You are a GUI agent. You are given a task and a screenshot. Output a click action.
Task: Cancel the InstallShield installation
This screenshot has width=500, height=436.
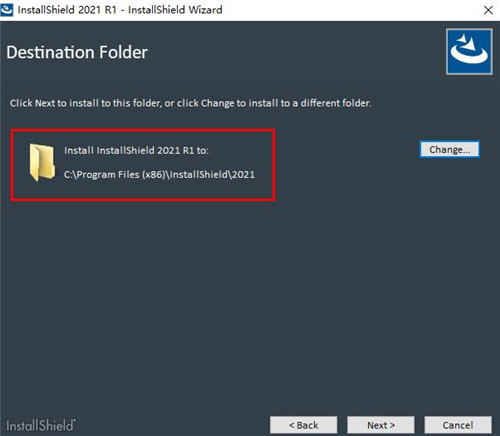458,425
